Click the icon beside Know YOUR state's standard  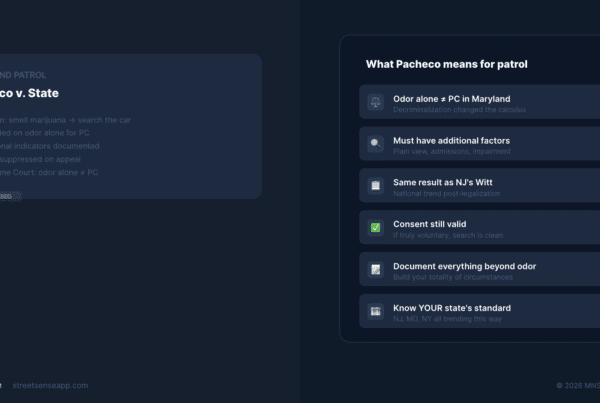click(x=376, y=311)
